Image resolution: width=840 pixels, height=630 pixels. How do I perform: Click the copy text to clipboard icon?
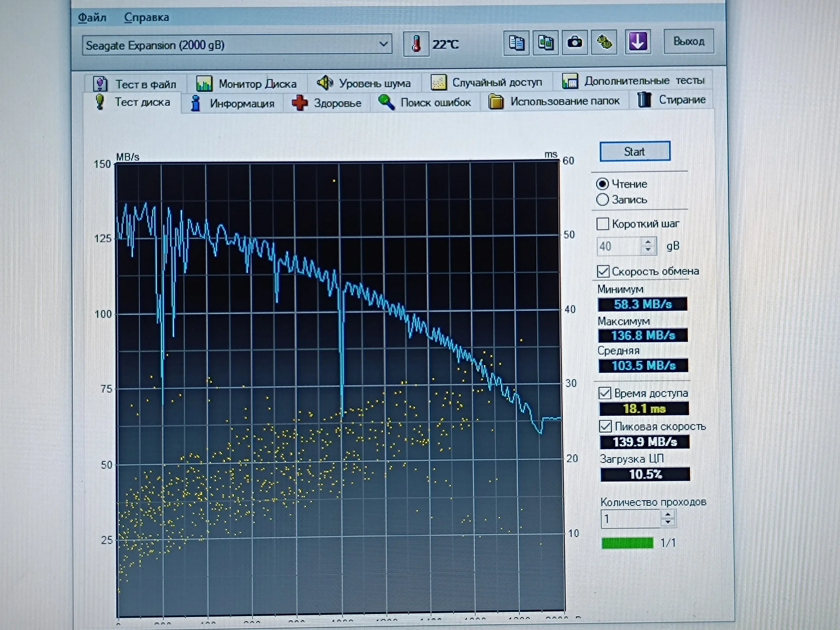point(516,43)
